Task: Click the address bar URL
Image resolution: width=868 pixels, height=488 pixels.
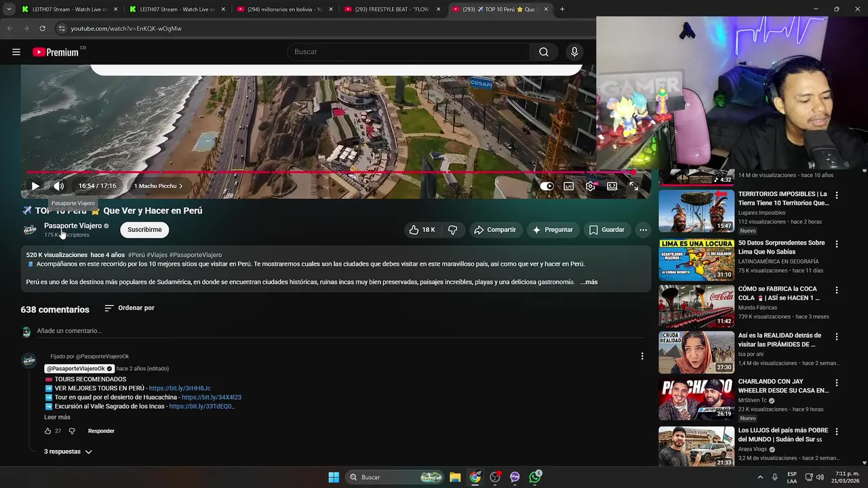Action: (x=126, y=28)
